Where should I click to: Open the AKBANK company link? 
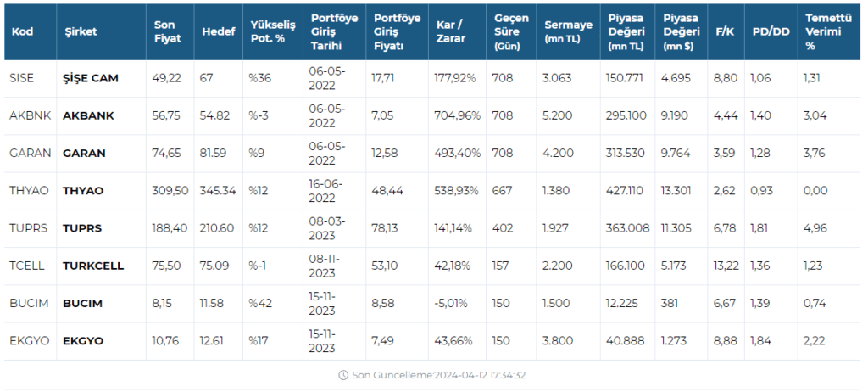[88, 116]
